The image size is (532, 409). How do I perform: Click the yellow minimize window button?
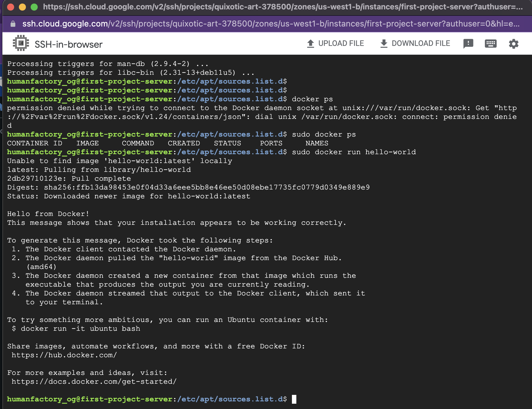(x=22, y=7)
